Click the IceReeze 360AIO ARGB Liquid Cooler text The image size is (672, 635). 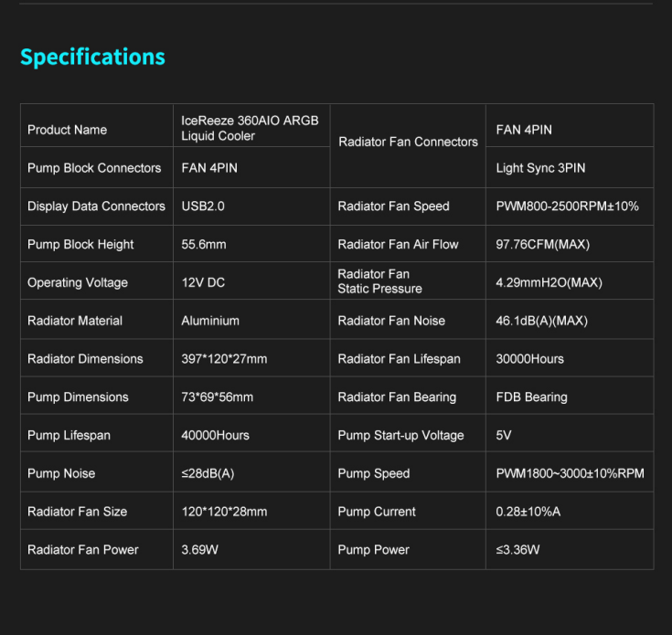click(x=250, y=128)
